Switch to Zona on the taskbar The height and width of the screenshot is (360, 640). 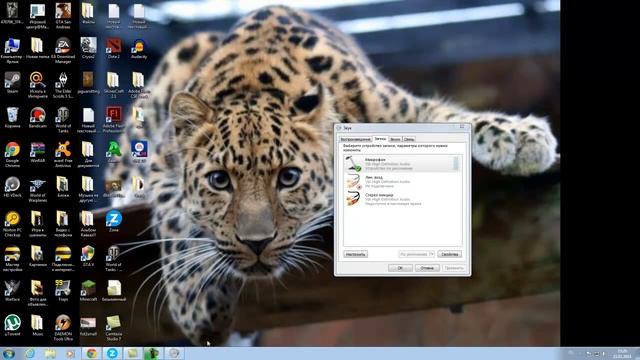(x=112, y=353)
